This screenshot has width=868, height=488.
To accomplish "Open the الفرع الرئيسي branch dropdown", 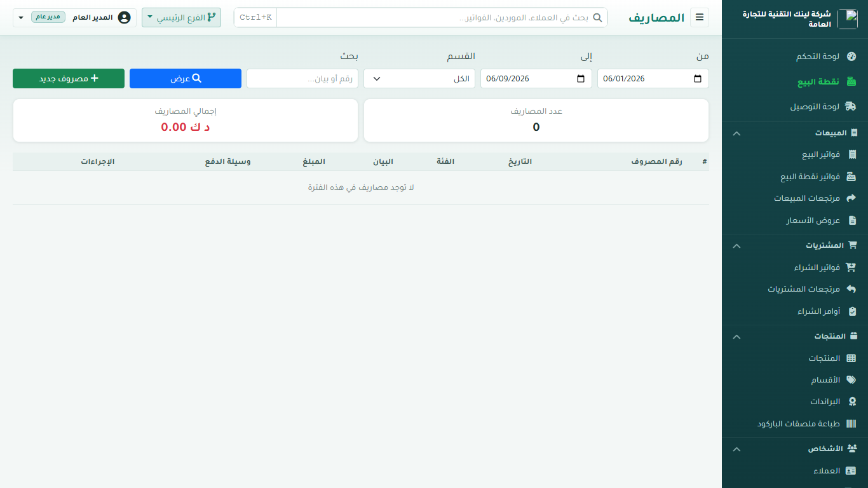I will [181, 18].
